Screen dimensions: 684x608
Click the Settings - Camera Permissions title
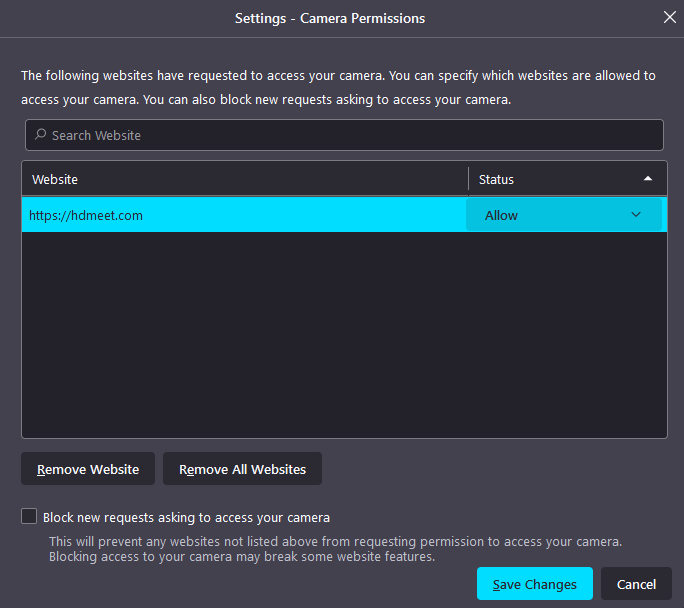pyautogui.click(x=330, y=18)
